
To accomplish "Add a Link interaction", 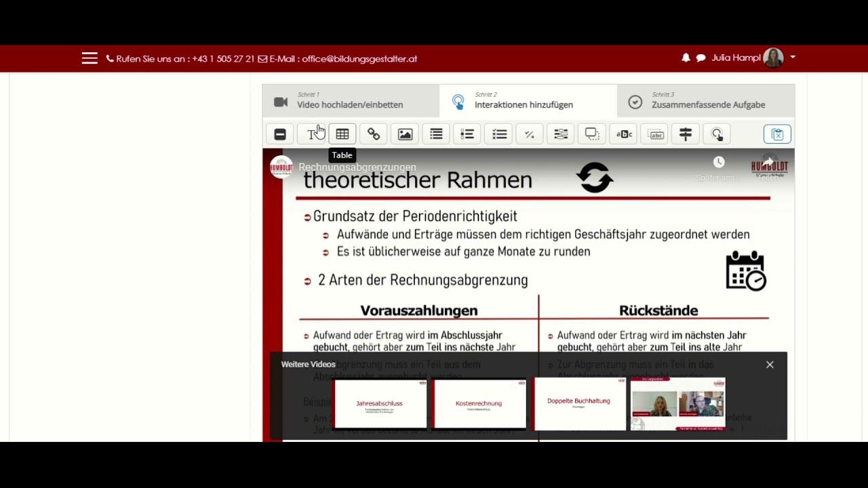I will click(x=374, y=134).
